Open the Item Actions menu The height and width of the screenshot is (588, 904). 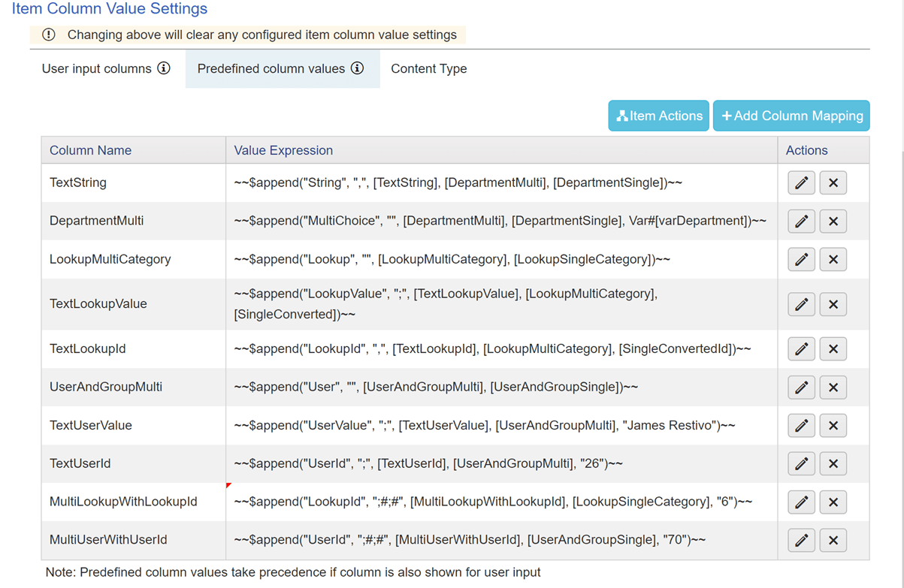click(658, 116)
